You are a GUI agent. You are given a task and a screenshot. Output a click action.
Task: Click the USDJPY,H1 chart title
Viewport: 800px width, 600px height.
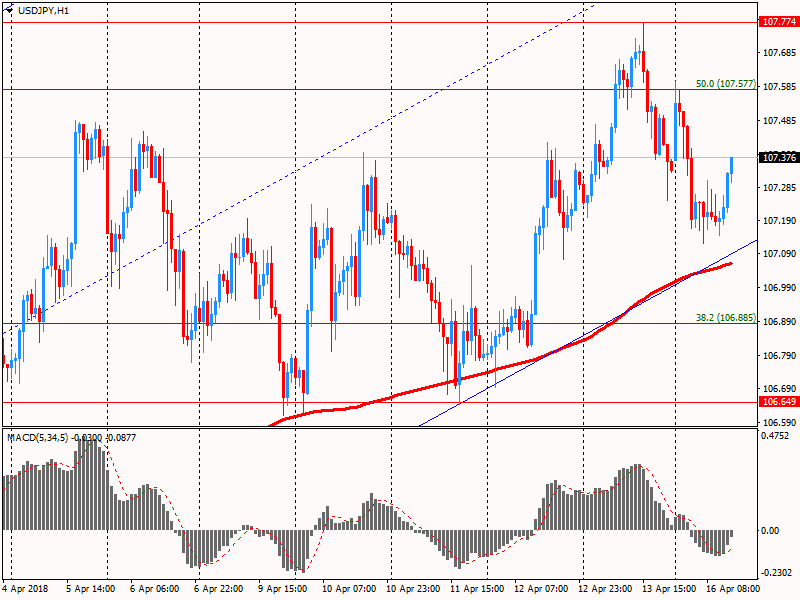43,10
